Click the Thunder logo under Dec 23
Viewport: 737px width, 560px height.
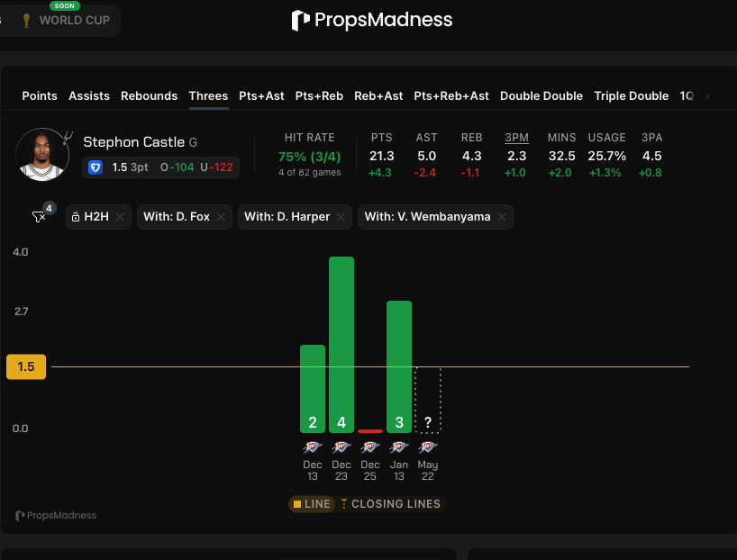click(x=341, y=447)
